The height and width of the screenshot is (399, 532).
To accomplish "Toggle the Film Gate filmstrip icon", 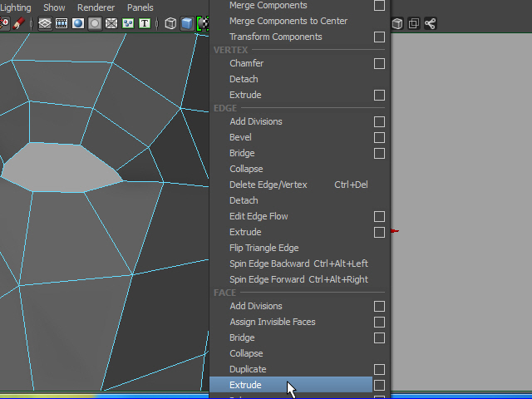I will 62,23.
